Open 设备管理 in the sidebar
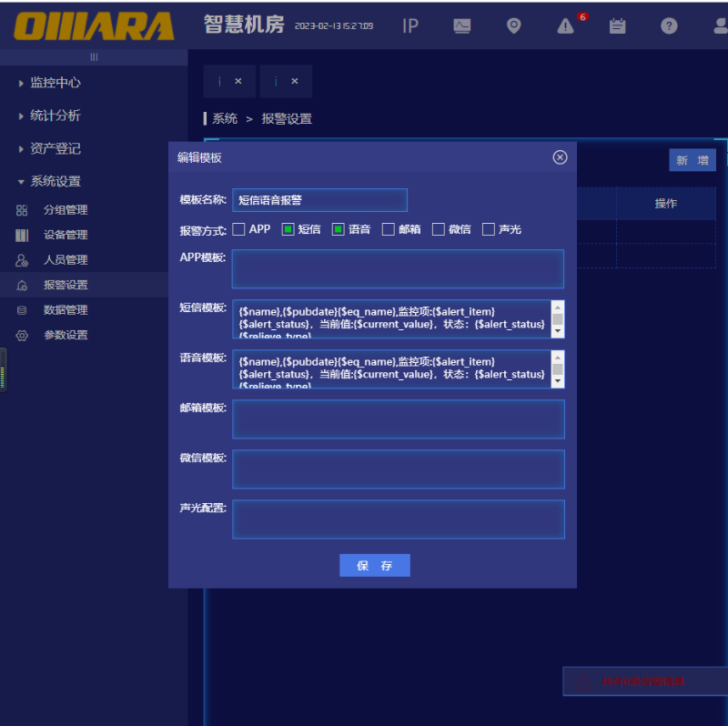The width and height of the screenshot is (728, 726). point(66,235)
